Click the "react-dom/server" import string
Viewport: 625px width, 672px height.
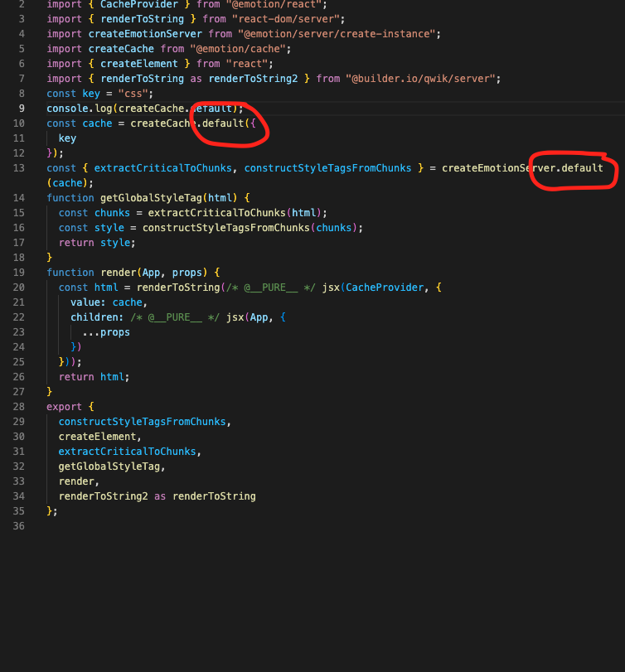286,19
